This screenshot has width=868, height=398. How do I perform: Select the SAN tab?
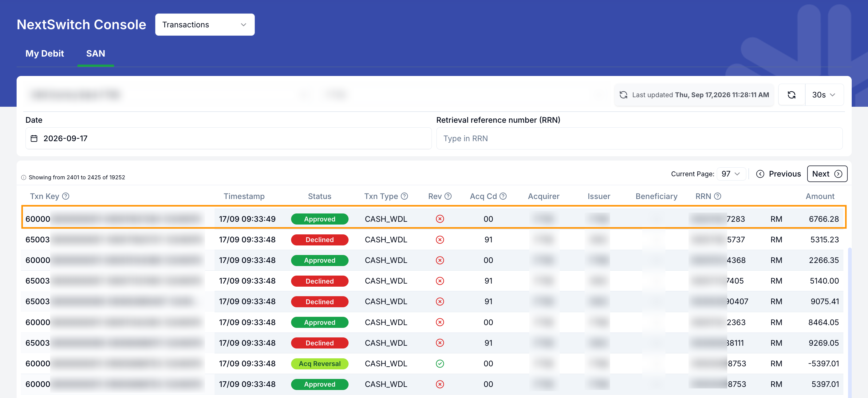click(x=96, y=53)
